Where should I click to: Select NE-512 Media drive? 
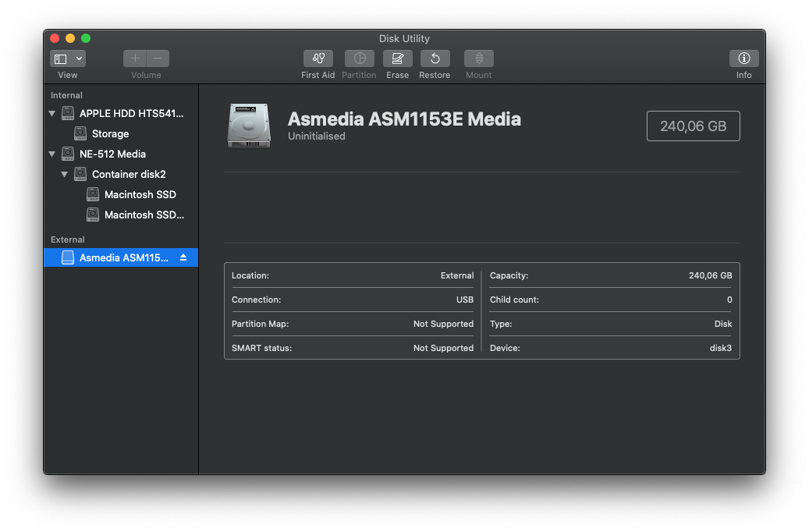click(121, 154)
